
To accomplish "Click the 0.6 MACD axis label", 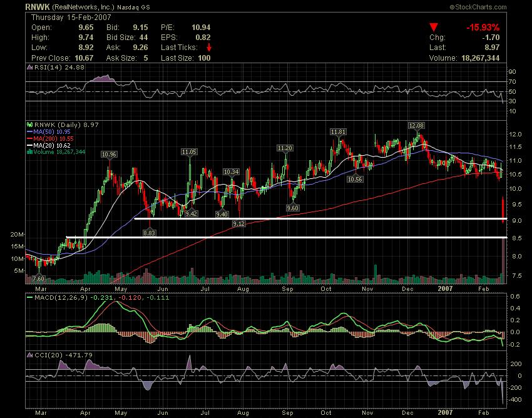I will coord(515,296).
